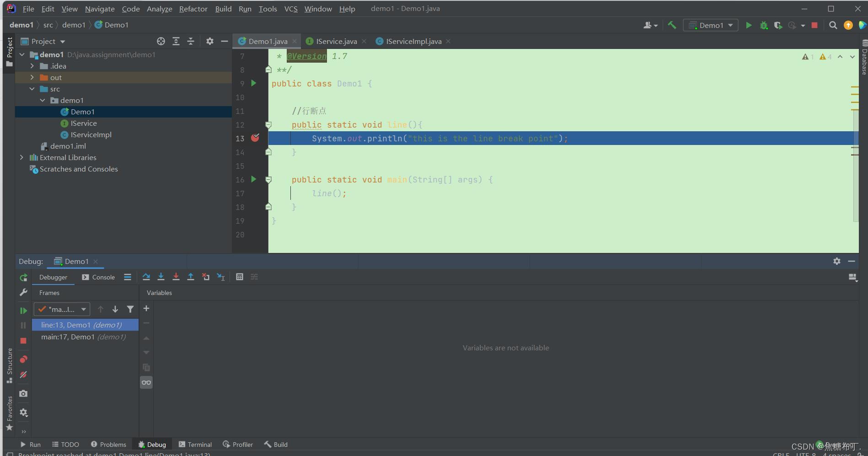Open Run tool window at bottom
Viewport: 868px width, 456px height.
[x=31, y=445]
